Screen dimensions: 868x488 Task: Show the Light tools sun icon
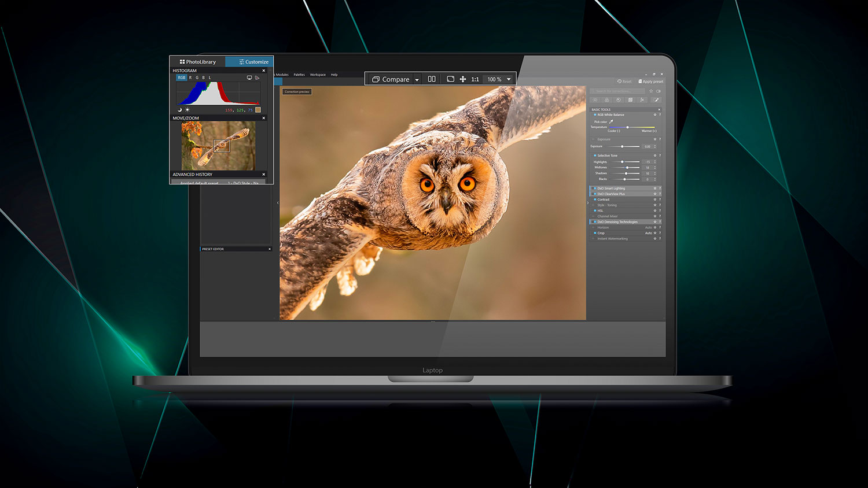[x=595, y=100]
